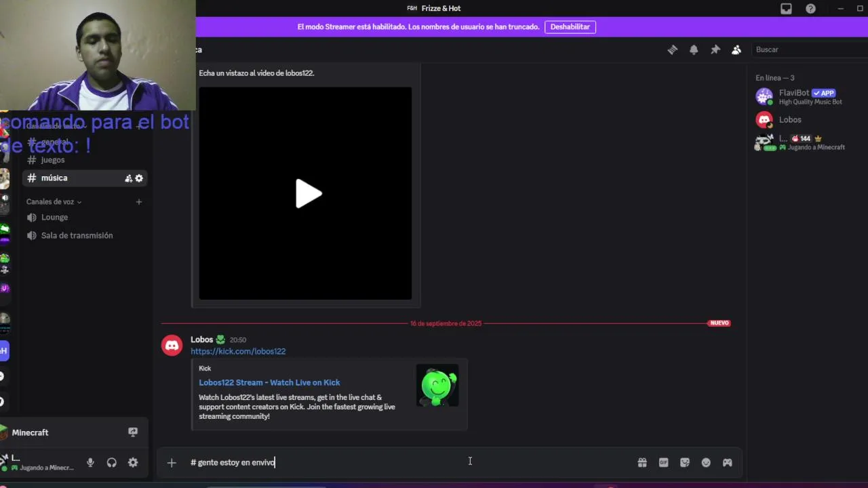This screenshot has width=868, height=488.
Task: Collapse the Canales de voz category
Action: tap(54, 202)
